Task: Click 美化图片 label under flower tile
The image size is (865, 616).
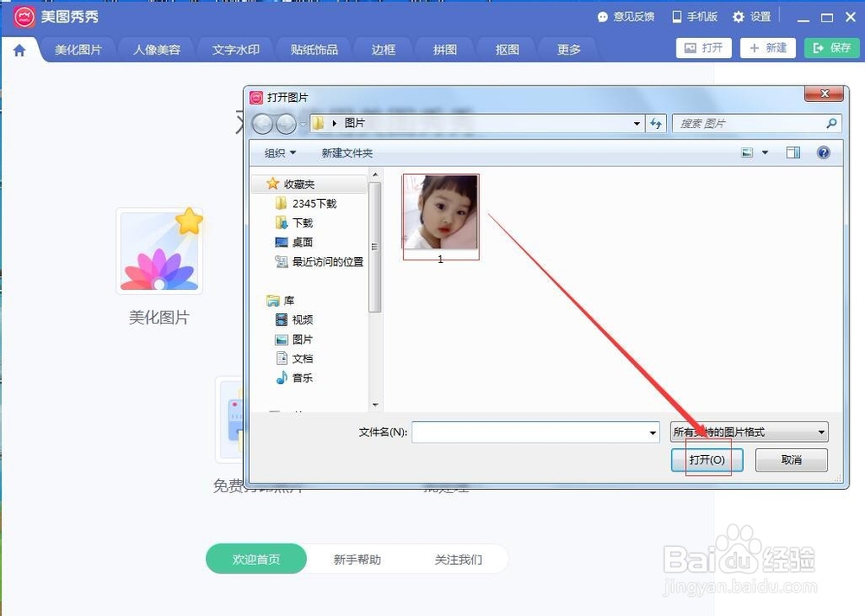Action: [x=159, y=318]
